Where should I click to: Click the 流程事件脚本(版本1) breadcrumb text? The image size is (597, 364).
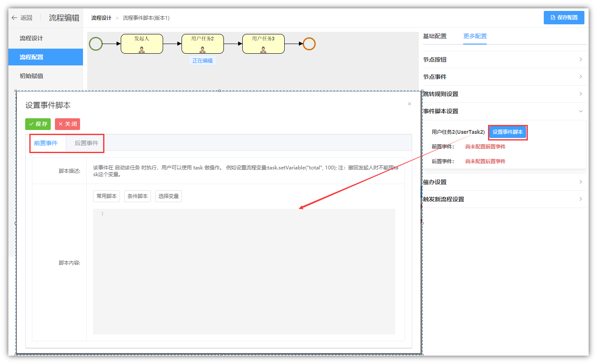coord(146,18)
